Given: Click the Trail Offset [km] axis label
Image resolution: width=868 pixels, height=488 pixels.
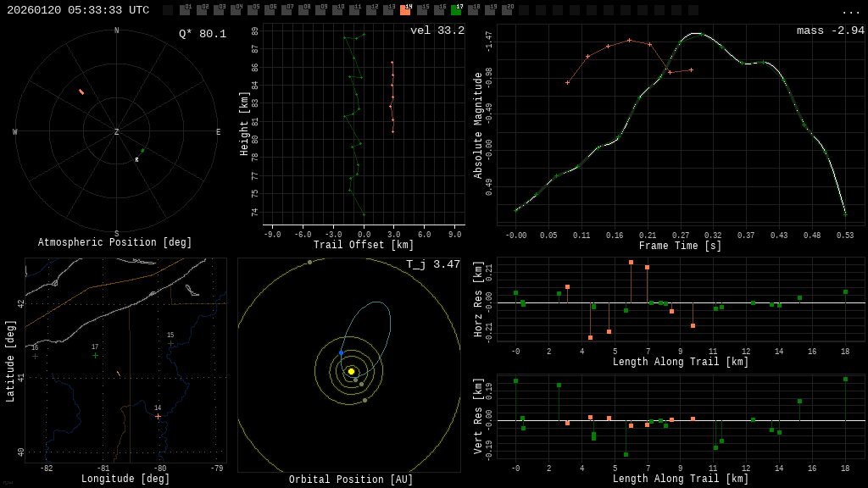Looking at the screenshot, I should pos(364,245).
